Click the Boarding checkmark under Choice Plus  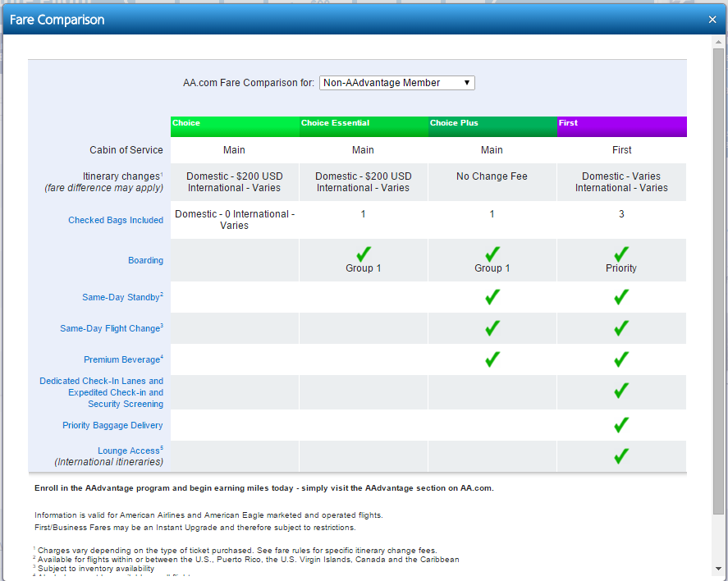pos(492,254)
